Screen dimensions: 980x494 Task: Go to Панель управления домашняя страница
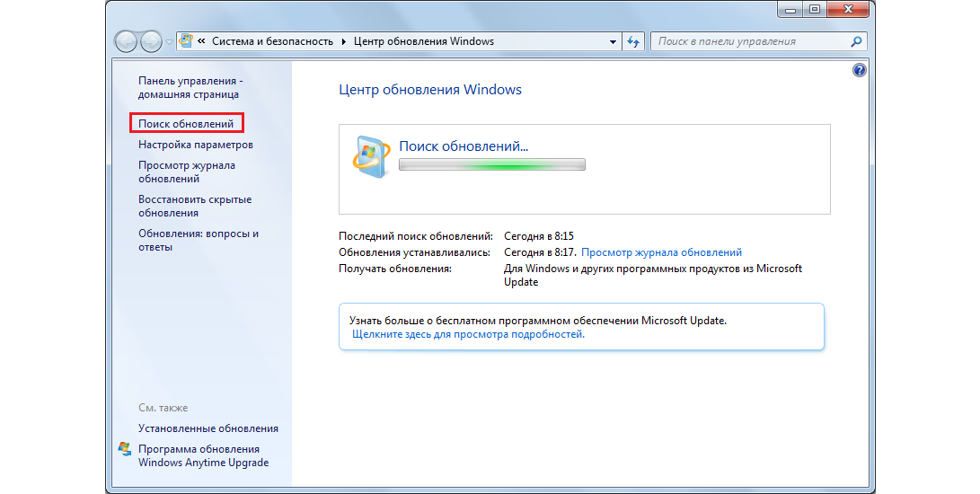click(x=190, y=87)
